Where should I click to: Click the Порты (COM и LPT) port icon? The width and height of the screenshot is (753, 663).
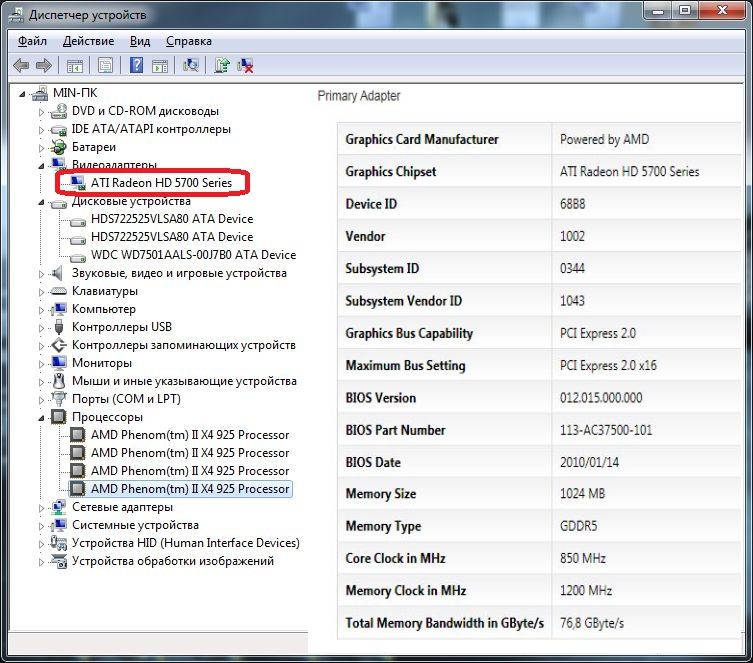tap(59, 398)
